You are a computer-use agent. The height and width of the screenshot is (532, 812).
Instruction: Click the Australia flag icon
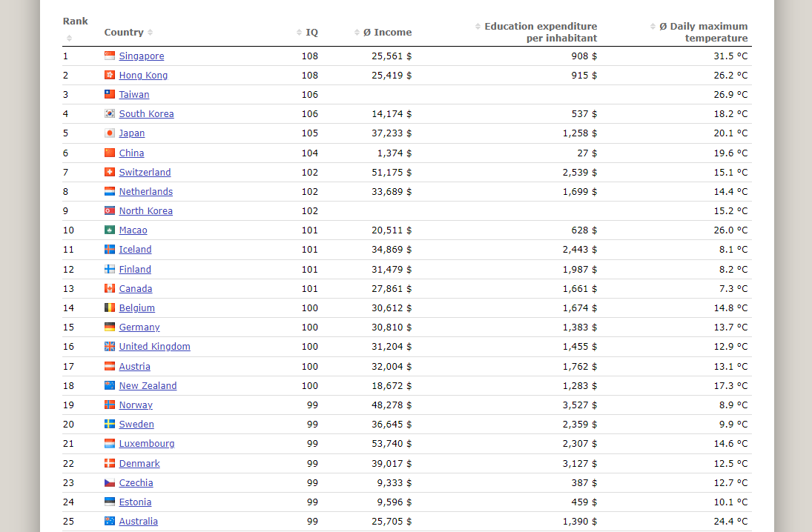(109, 521)
